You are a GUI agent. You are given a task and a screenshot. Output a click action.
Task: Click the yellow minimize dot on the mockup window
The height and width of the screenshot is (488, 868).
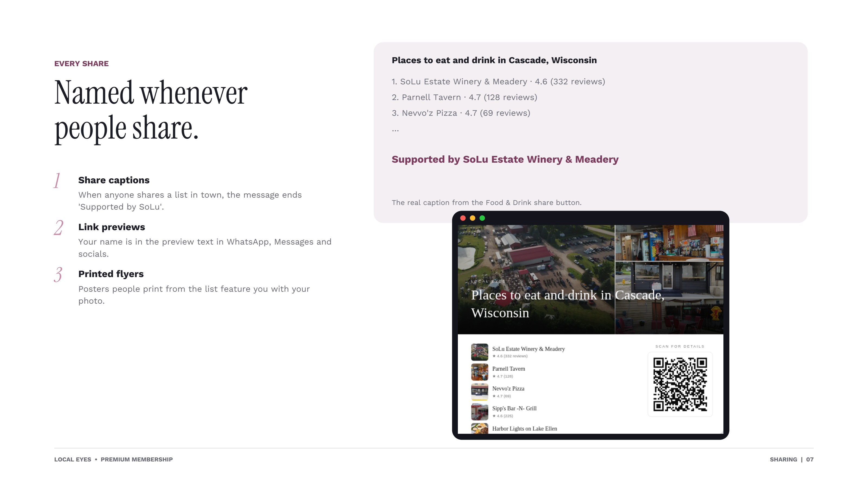click(473, 218)
